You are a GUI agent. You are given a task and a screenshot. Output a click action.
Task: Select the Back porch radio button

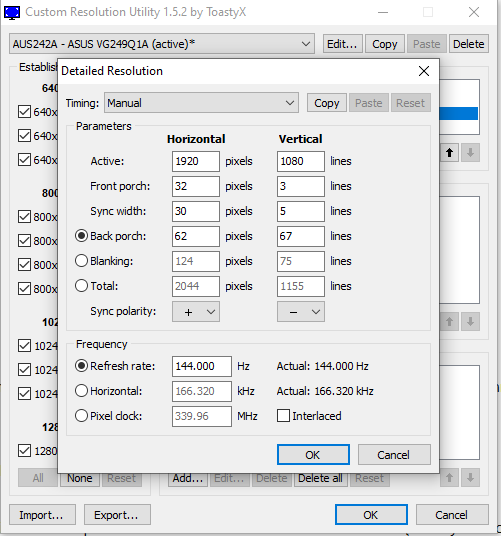81,236
